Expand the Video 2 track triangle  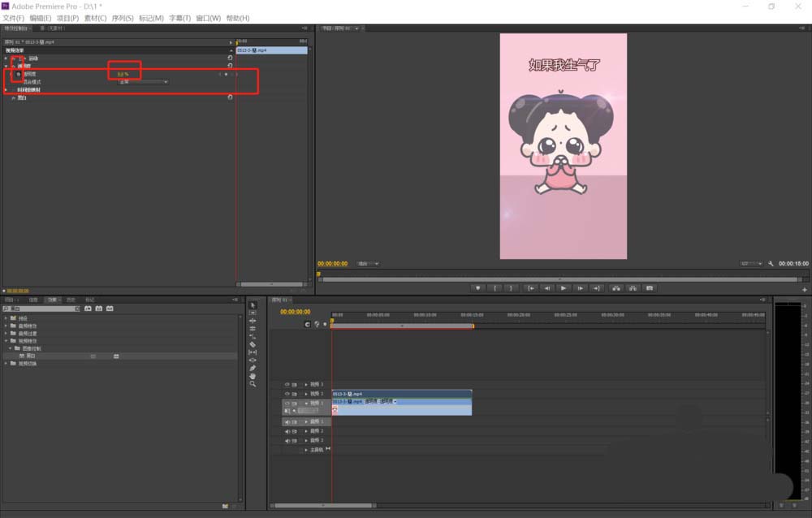tap(306, 394)
